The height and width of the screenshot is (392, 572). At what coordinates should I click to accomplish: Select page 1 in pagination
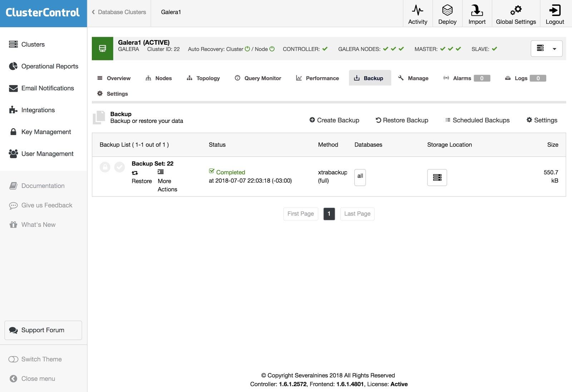click(x=329, y=214)
